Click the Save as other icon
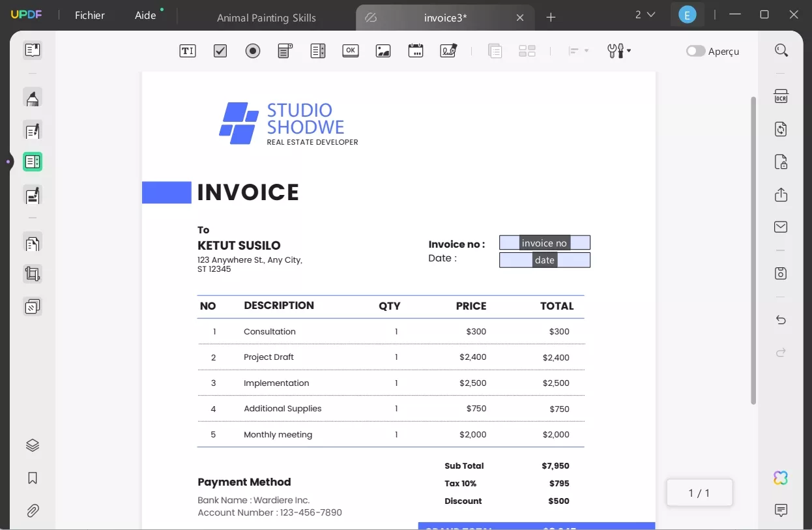Viewport: 812px width, 530px height. tap(781, 273)
